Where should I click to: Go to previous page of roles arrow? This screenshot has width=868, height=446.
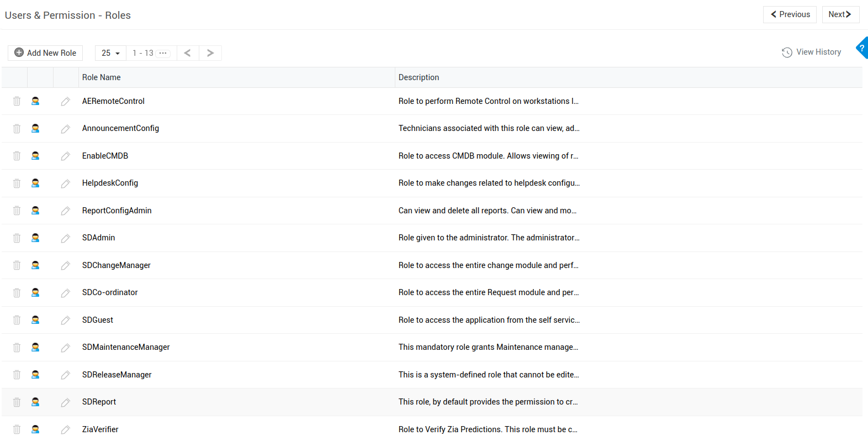tap(188, 53)
